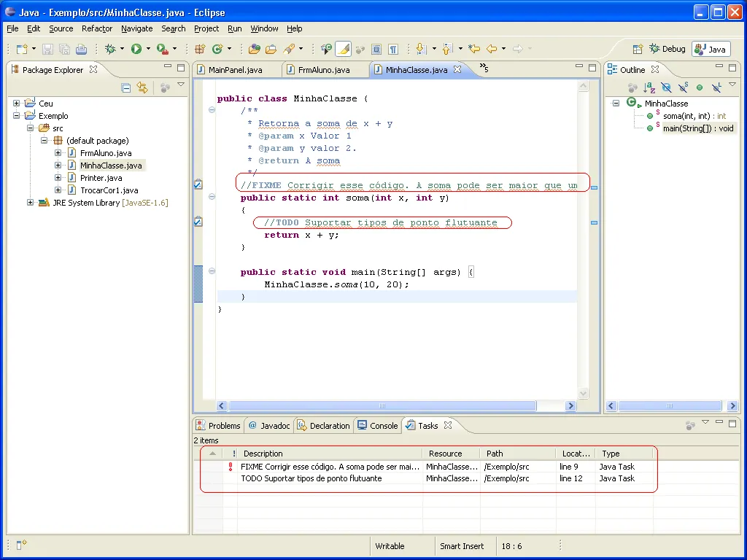747x560 pixels.
Task: Expand the Ceu project node
Action: pos(17,104)
